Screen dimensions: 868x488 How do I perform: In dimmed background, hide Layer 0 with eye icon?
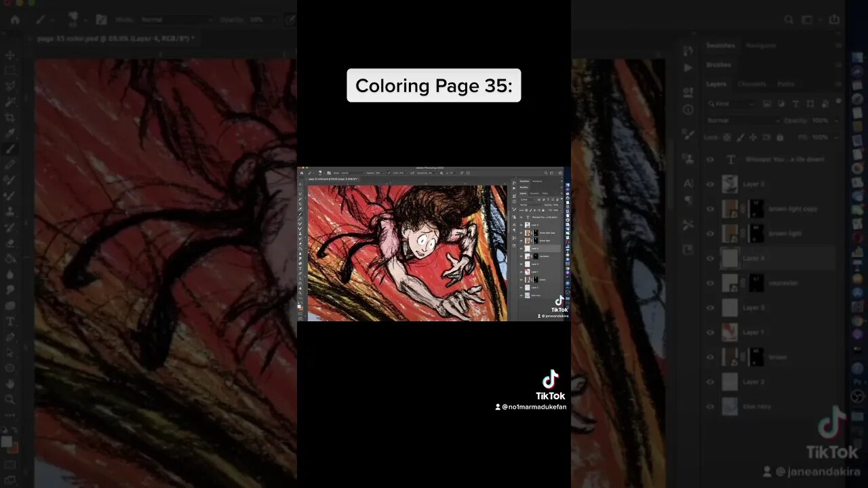point(710,184)
